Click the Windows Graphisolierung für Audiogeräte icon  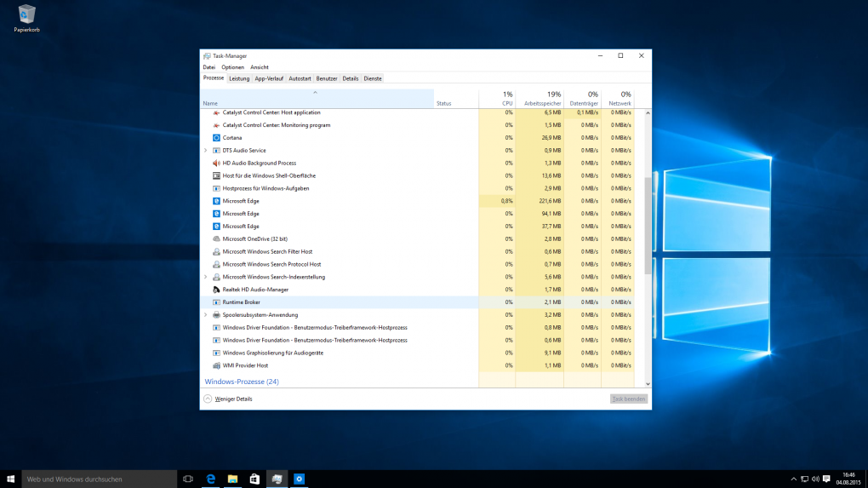click(216, 353)
